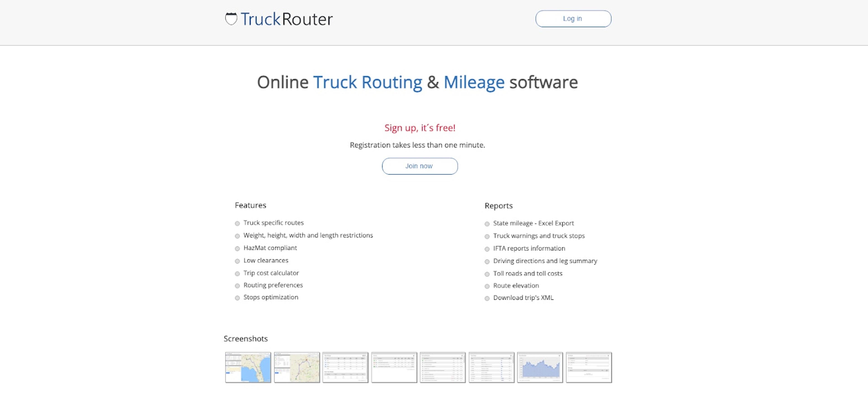This screenshot has width=868, height=407.
Task: Open the inland beige route map thumbnail
Action: pos(297,367)
